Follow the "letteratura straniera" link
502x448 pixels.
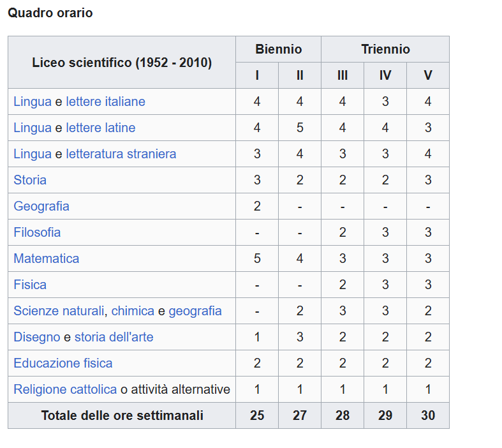click(121, 154)
